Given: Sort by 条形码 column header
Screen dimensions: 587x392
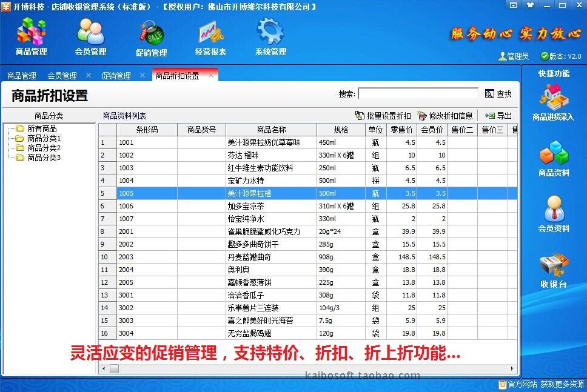Looking at the screenshot, I should pos(147,130).
